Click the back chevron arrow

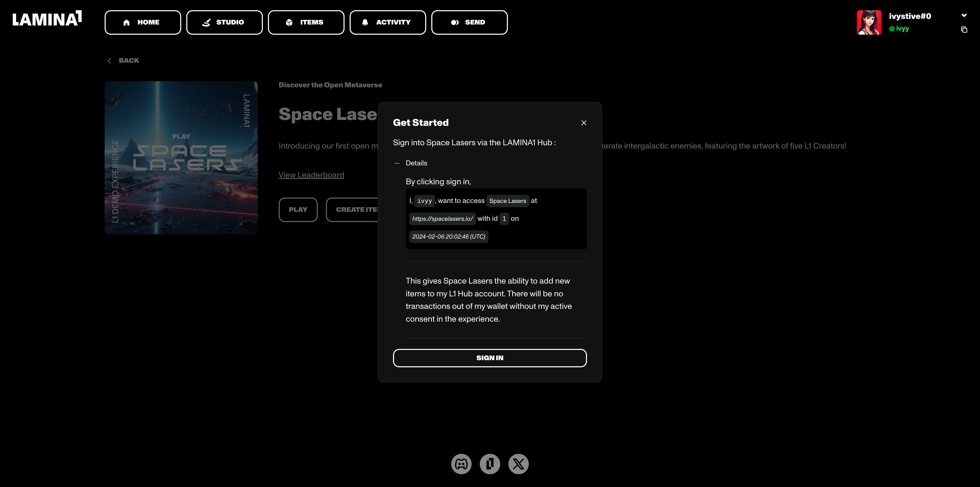pos(109,60)
